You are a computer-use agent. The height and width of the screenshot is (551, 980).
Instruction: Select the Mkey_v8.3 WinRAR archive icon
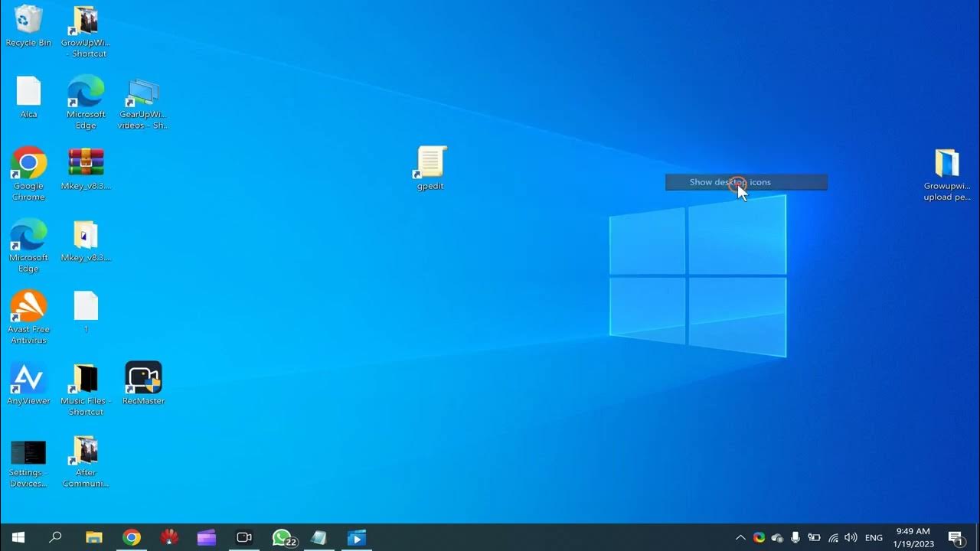(x=86, y=168)
